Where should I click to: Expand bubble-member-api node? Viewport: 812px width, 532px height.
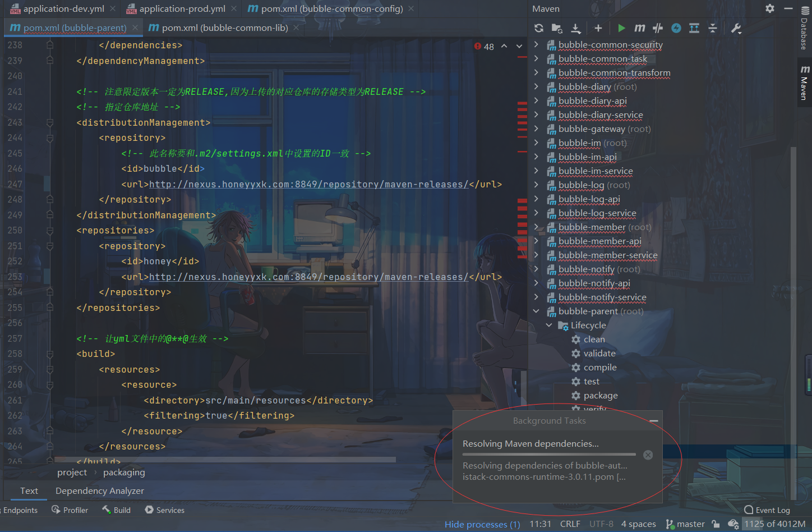[x=536, y=241]
